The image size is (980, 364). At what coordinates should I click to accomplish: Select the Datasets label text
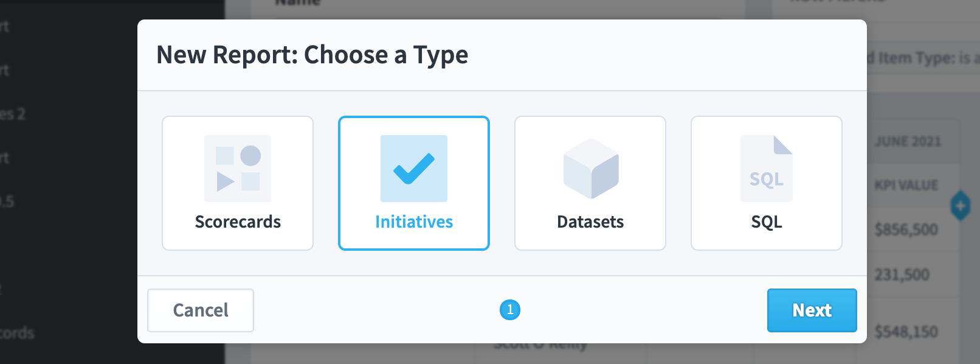click(x=590, y=222)
